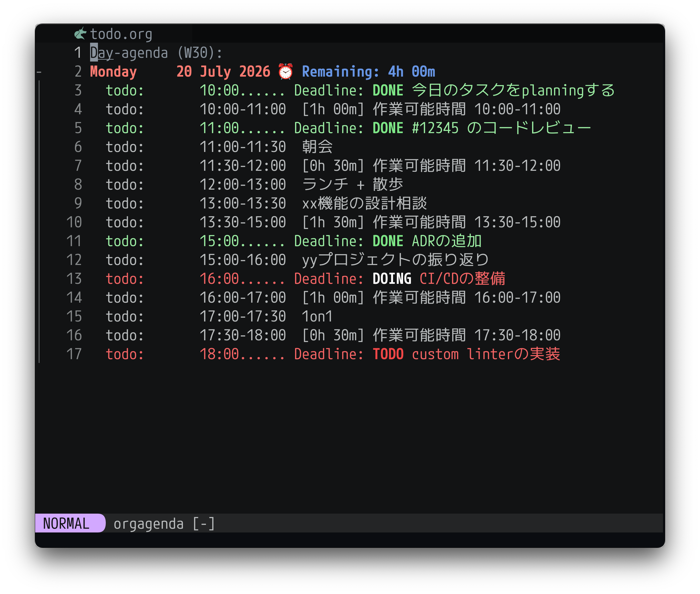Click the 作業可能時間 11:30-12:00 row
The height and width of the screenshot is (594, 700).
point(333,166)
